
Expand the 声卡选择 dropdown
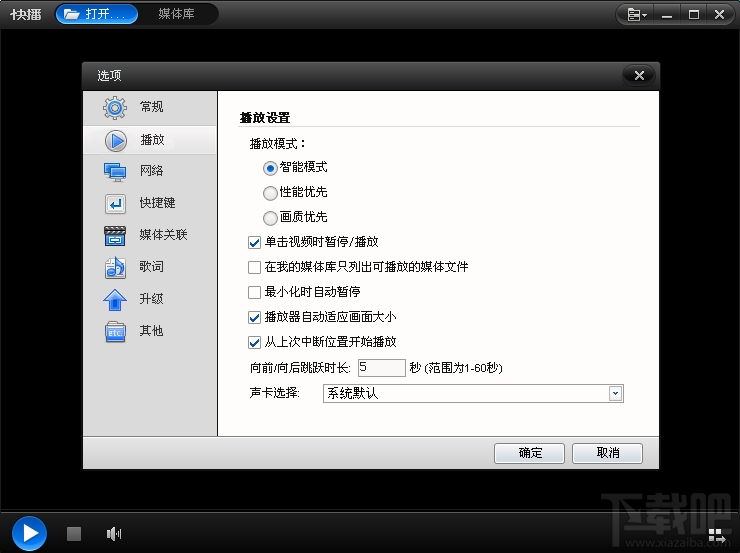point(615,394)
